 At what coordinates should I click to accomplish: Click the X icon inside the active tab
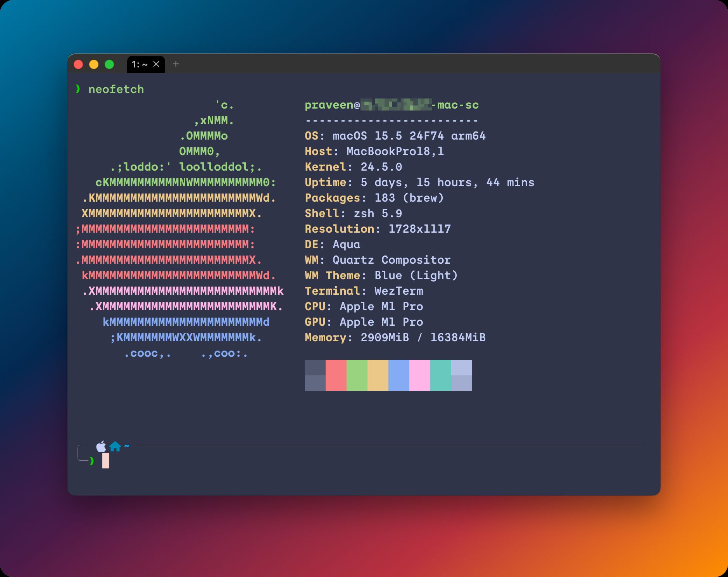pos(157,64)
